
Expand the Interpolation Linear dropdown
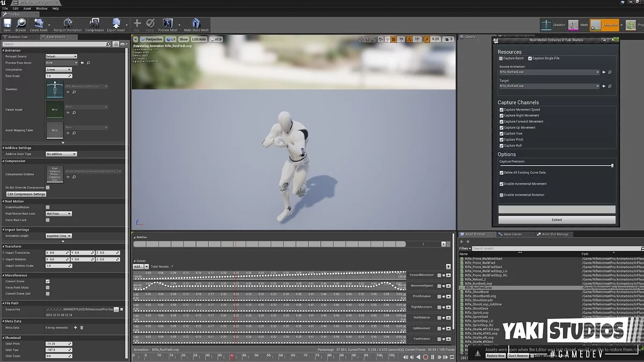[58, 70]
